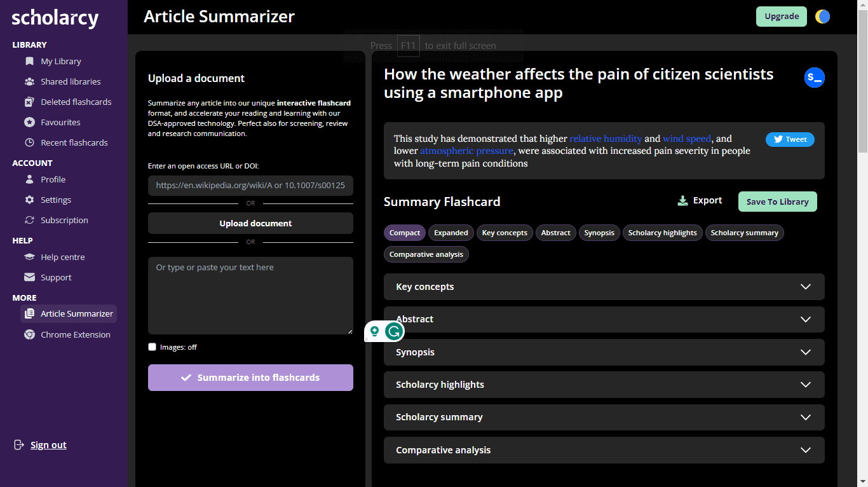Open the wind speed link
This screenshot has height=487, width=868.
pos(688,138)
